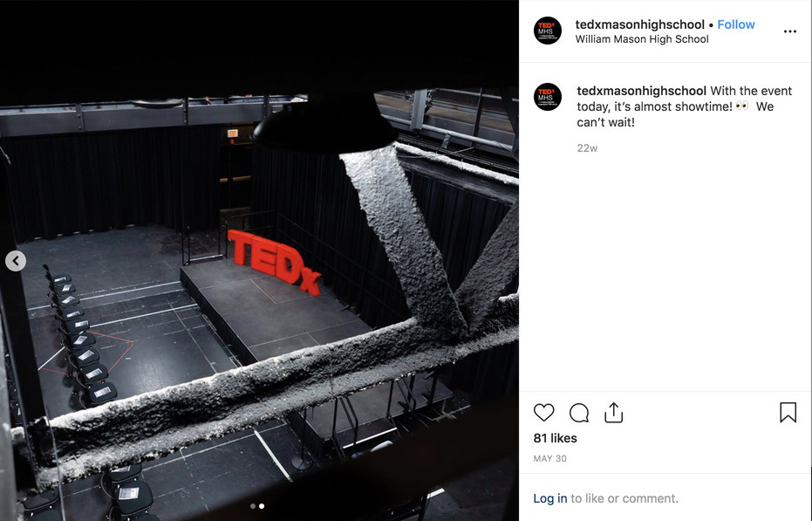Select the second carousel dot indicator
The image size is (812, 521).
(x=262, y=506)
